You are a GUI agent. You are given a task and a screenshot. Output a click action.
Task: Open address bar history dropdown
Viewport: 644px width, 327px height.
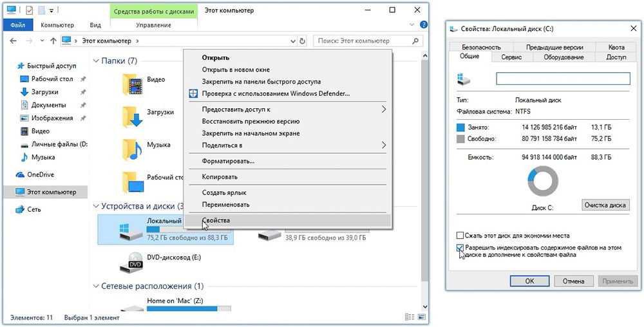pos(293,41)
